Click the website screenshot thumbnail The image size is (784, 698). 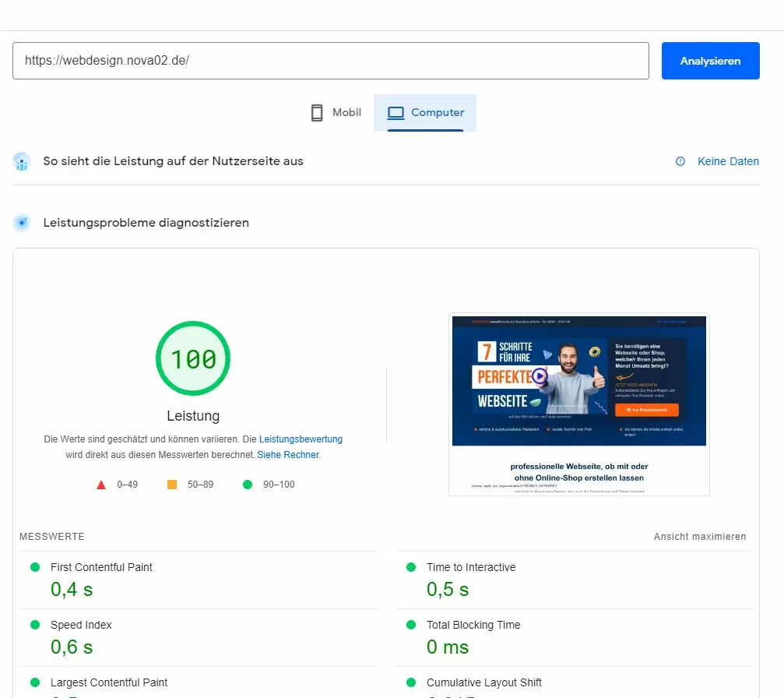coord(578,404)
